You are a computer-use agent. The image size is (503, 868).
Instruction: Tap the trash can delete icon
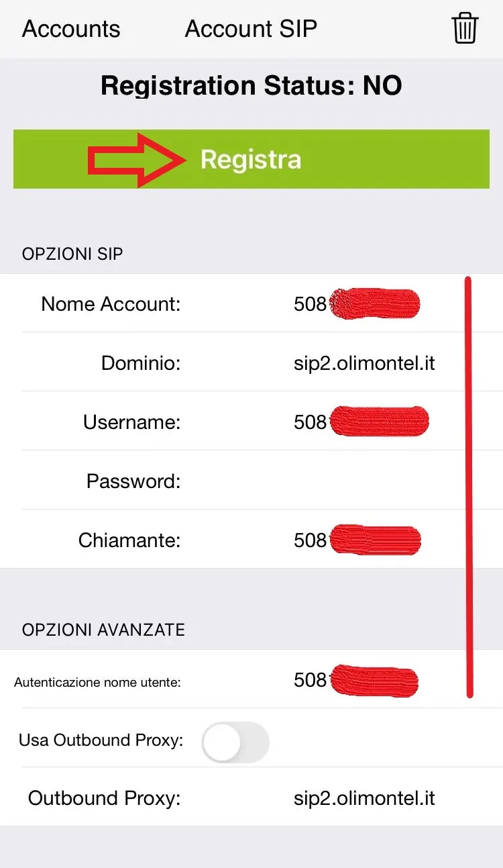point(465,29)
